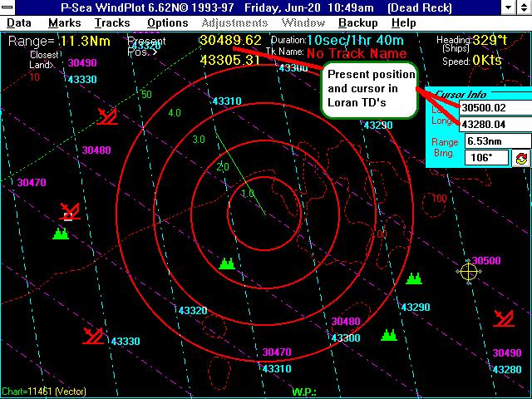Image resolution: width=532 pixels, height=399 pixels.
Task: Click the Range field showing 6.53nm
Action: tap(498, 140)
